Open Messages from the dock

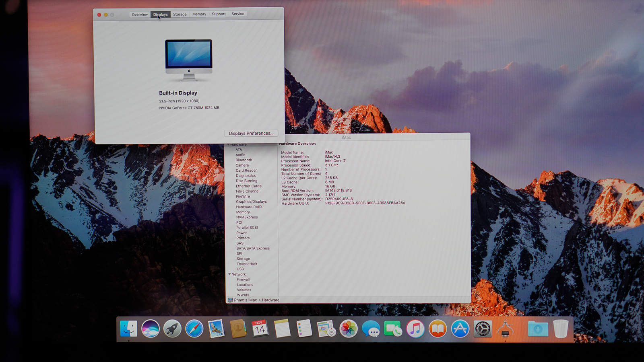click(x=370, y=329)
